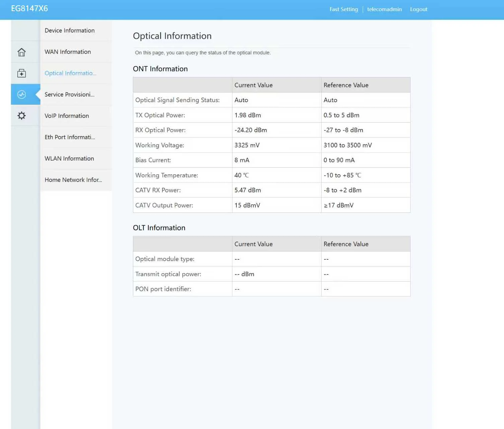Click the Transmit optical power label
This screenshot has width=504, height=429.
(168, 274)
